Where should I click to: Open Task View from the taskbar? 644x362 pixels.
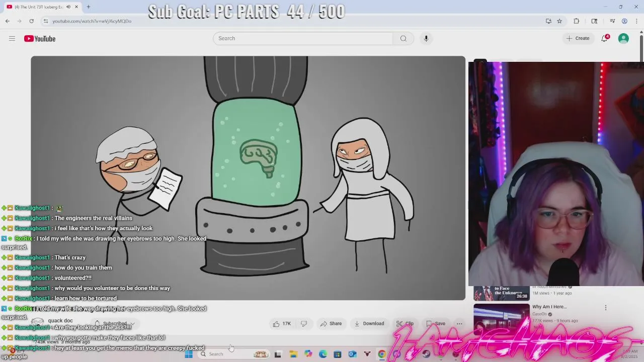(x=278, y=354)
